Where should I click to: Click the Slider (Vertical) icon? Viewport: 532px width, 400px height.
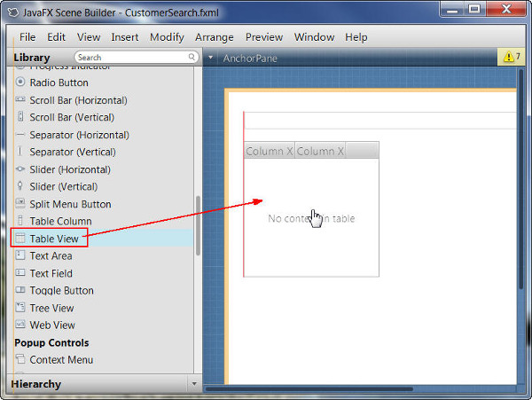tap(20, 186)
